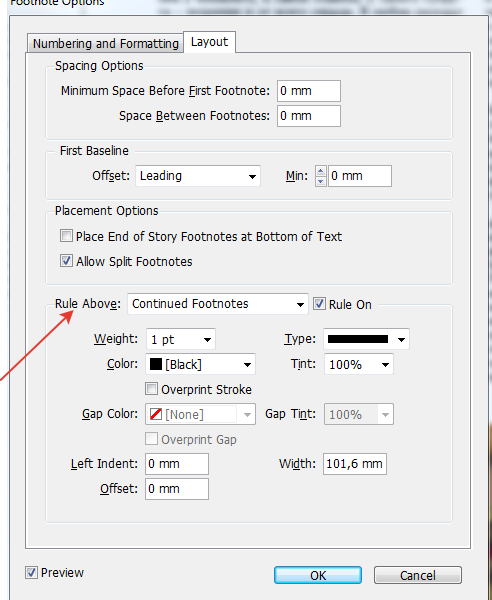The height and width of the screenshot is (600, 492).
Task: Click the None swatch in Gap Color
Action: [x=156, y=414]
